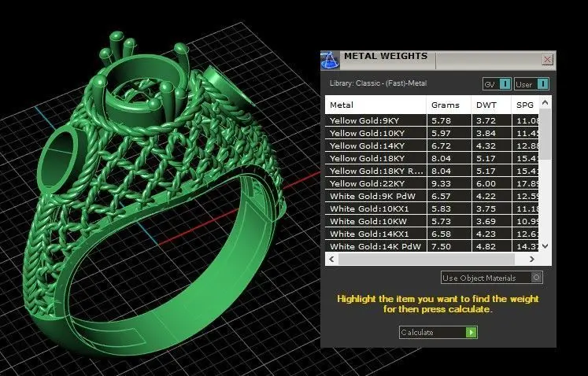Image resolution: width=588 pixels, height=376 pixels.
Task: Click scroll-down arrow of metal list
Action: pos(545,246)
